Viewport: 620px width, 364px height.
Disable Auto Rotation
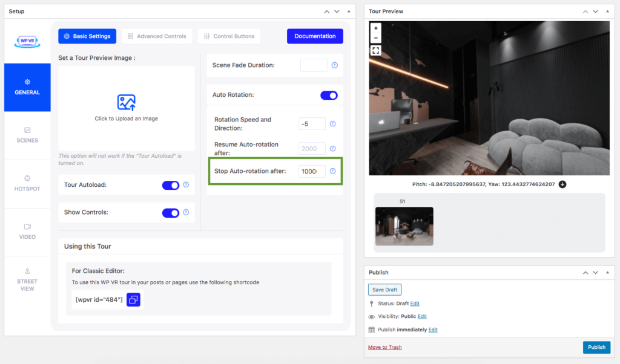pyautogui.click(x=328, y=95)
